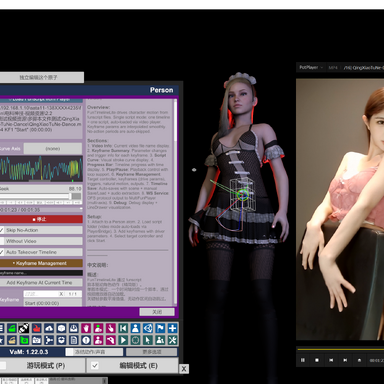Click the PotPlayer eject/open file button
Viewport: 384px width, 384px height.
pyautogui.click(x=359, y=360)
